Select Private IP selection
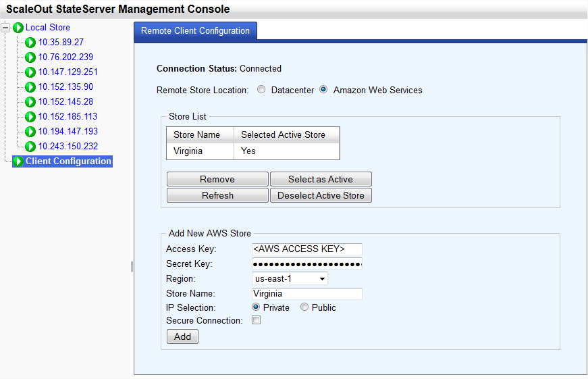Viewport: 588px width, 379px height. point(256,307)
